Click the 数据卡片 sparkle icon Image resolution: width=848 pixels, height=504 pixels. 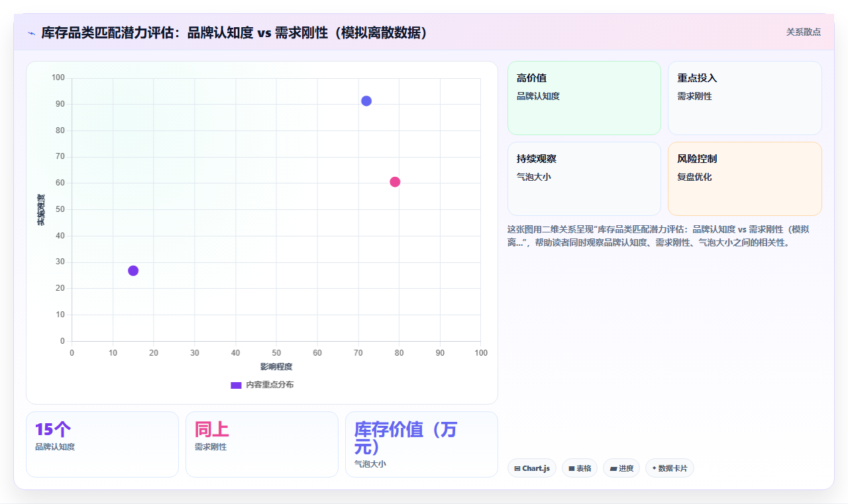[x=654, y=468]
